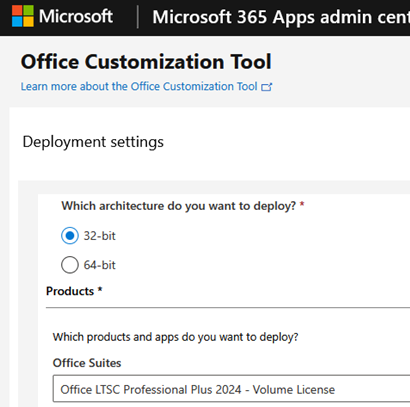Click the Deployment settings heading

coord(93,142)
